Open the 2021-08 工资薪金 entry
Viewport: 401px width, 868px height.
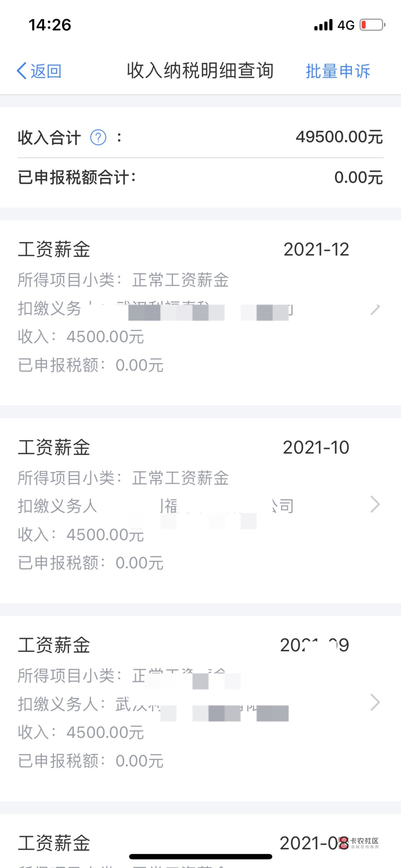(54, 843)
